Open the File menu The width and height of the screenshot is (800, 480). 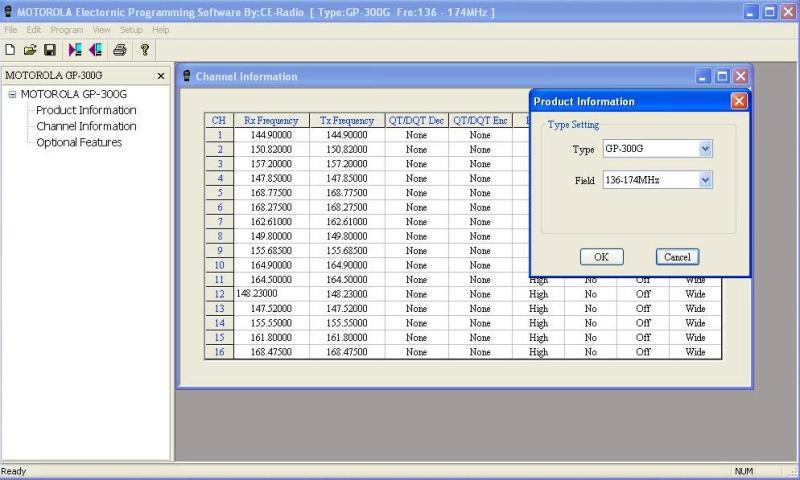pyautogui.click(x=10, y=30)
